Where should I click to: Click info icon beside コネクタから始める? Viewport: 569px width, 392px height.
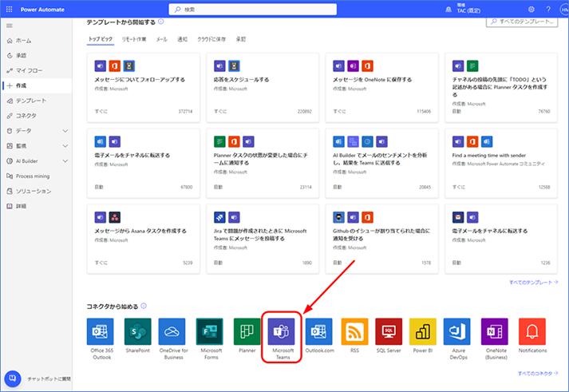coord(144,306)
